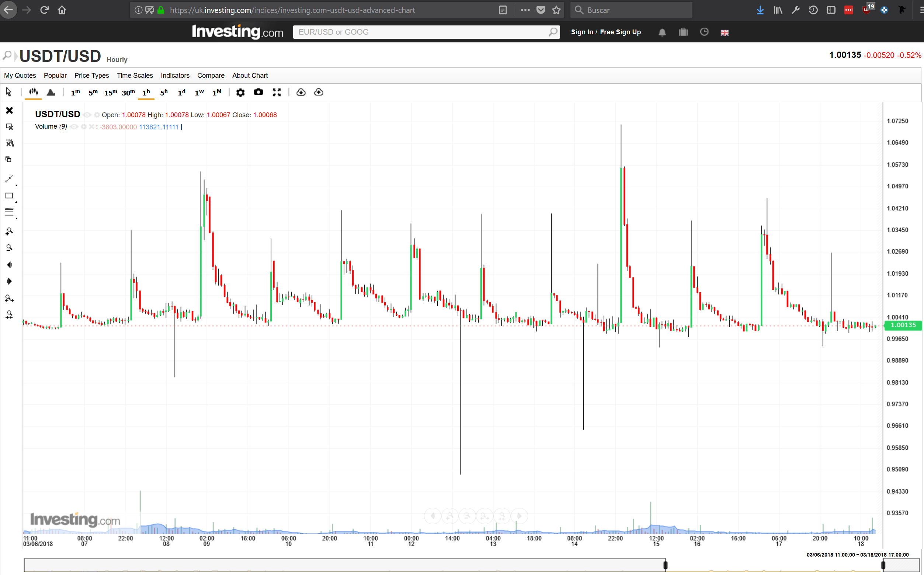Enter fullscreen mode with the expand icon

[277, 92]
